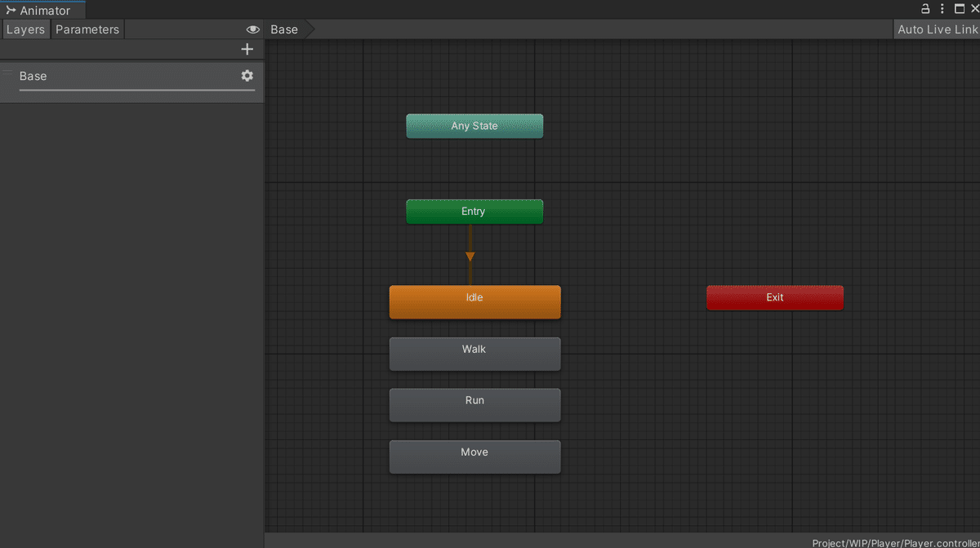The image size is (980, 548).
Task: Switch to the Parameters tab
Action: [x=87, y=29]
